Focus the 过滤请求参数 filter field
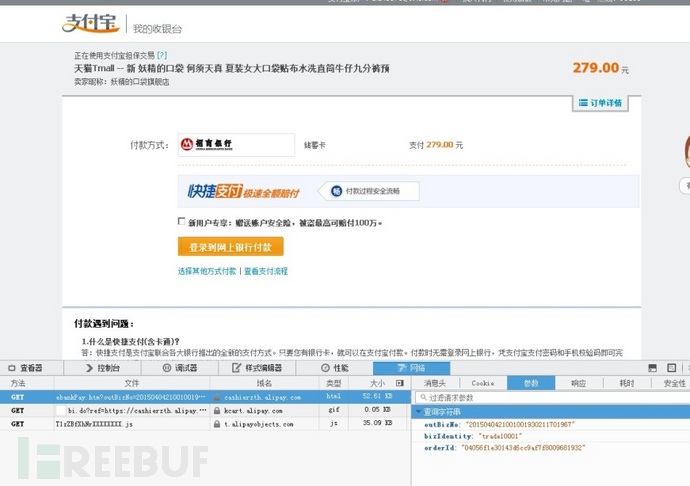The image size is (690, 486). coord(553,398)
